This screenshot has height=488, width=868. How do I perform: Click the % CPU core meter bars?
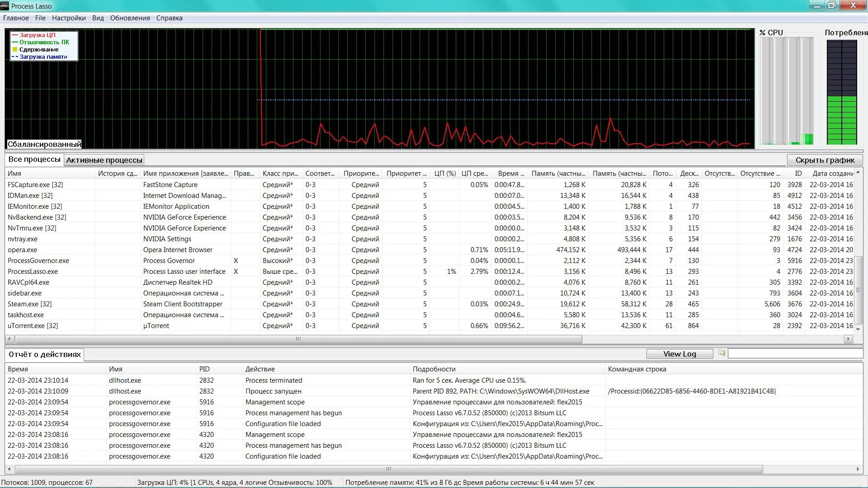[786, 90]
